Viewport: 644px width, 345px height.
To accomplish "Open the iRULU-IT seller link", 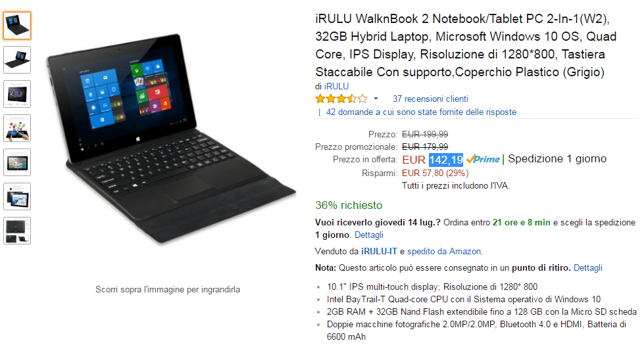I will 379,252.
